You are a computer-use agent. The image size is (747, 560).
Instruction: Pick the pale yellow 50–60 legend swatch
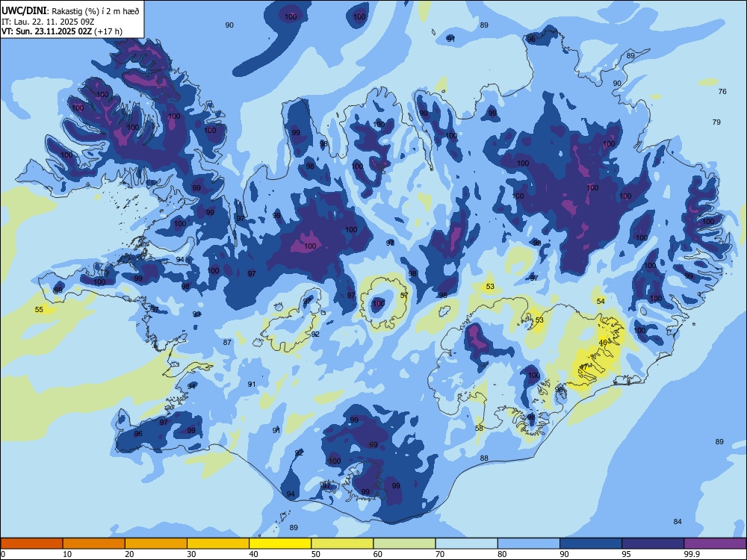342,544
